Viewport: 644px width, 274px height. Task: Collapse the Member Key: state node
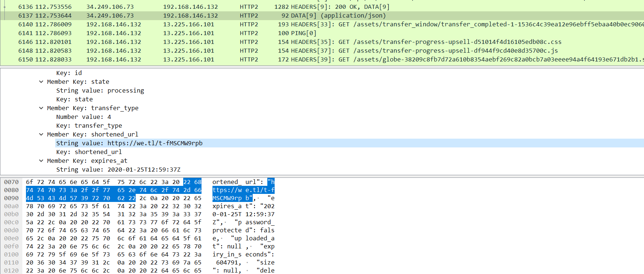tap(41, 82)
